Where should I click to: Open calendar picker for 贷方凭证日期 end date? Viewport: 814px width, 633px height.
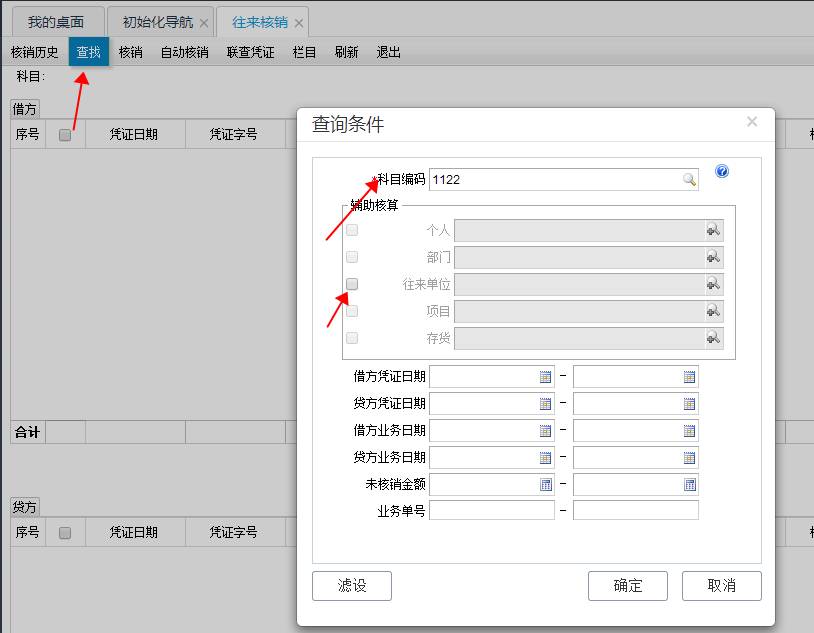(x=687, y=404)
